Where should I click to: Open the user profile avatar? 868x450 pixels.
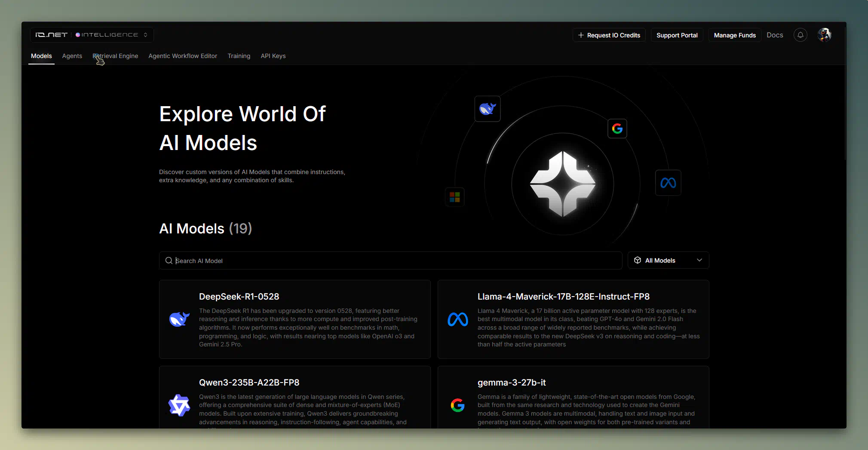pos(824,35)
